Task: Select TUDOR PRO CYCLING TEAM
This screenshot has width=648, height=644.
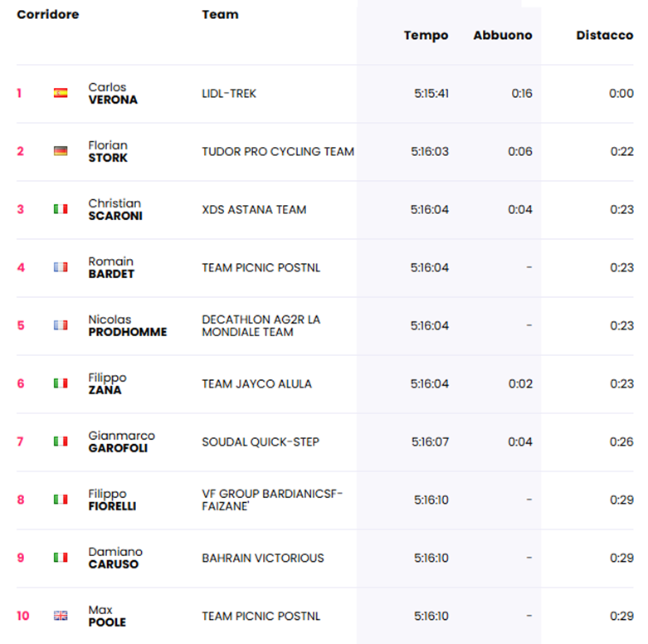Action: [278, 152]
